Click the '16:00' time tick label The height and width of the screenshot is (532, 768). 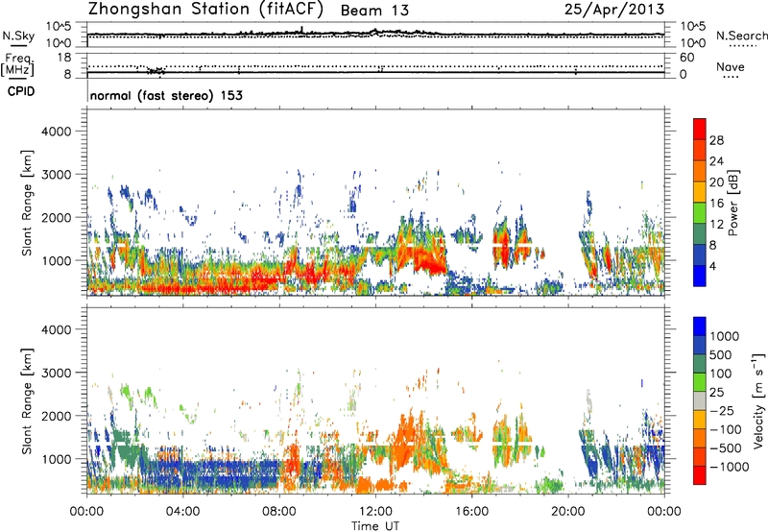click(x=471, y=512)
